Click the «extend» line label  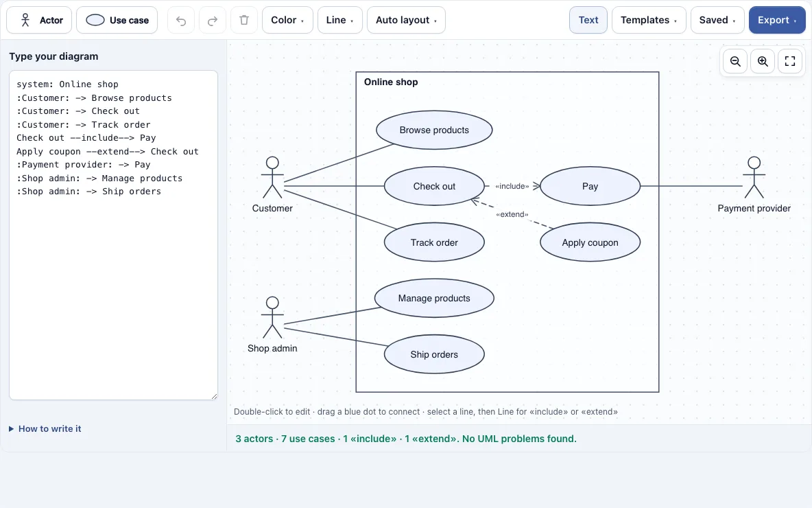click(512, 214)
